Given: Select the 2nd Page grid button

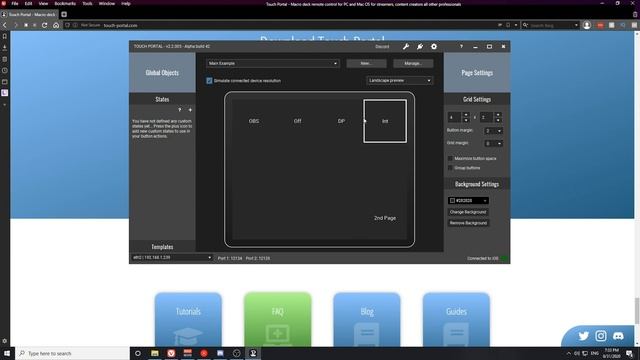Looking at the screenshot, I should click(x=385, y=218).
